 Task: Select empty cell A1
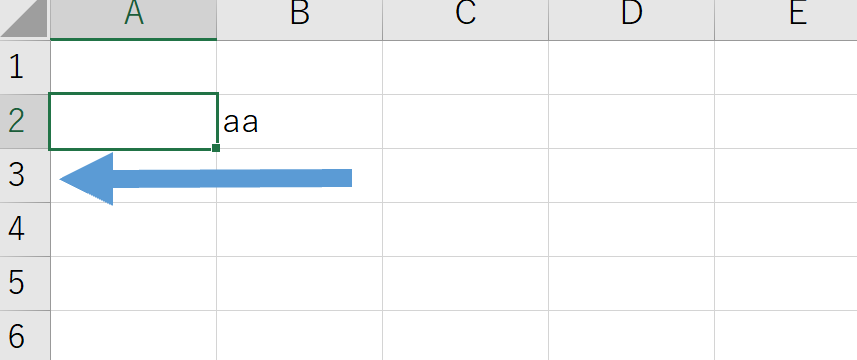pos(133,67)
